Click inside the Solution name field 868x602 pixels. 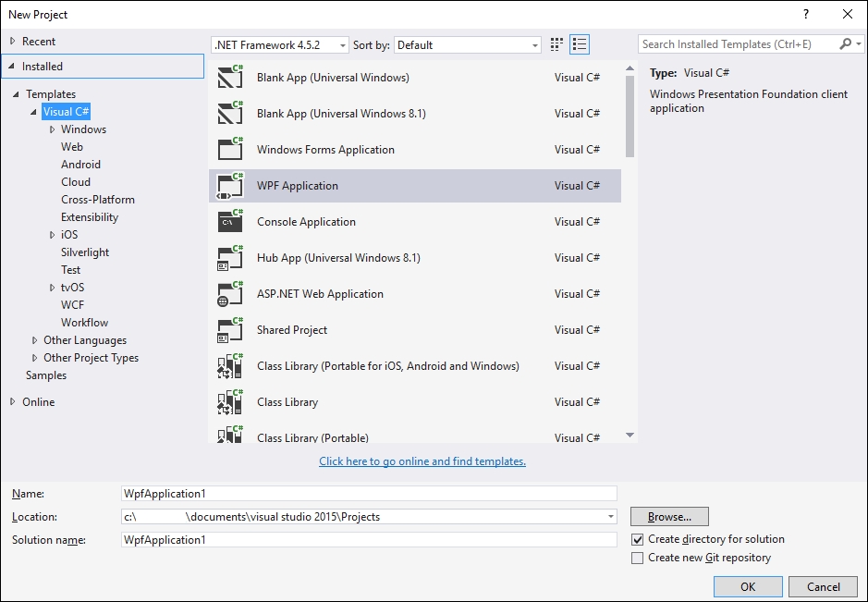pos(370,539)
